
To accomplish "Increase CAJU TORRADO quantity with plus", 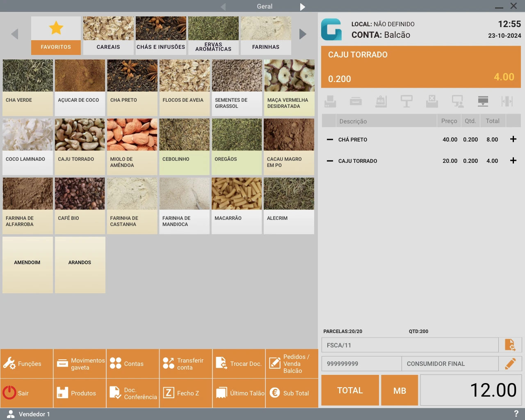I will click(513, 161).
